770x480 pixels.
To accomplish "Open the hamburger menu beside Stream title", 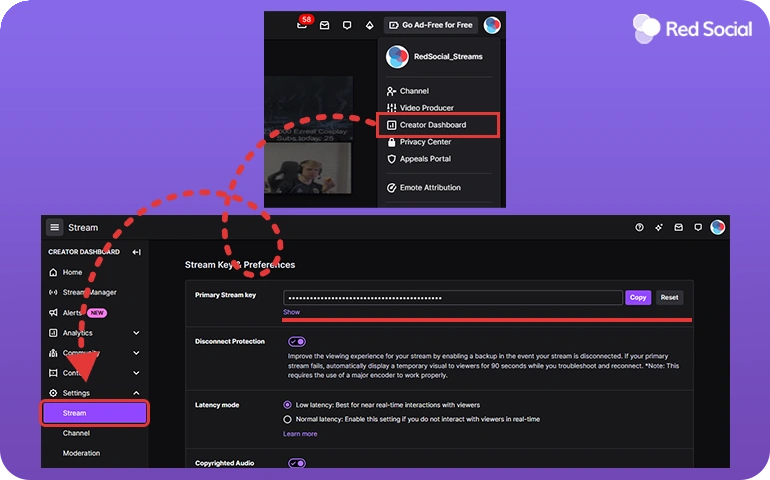I will (55, 227).
